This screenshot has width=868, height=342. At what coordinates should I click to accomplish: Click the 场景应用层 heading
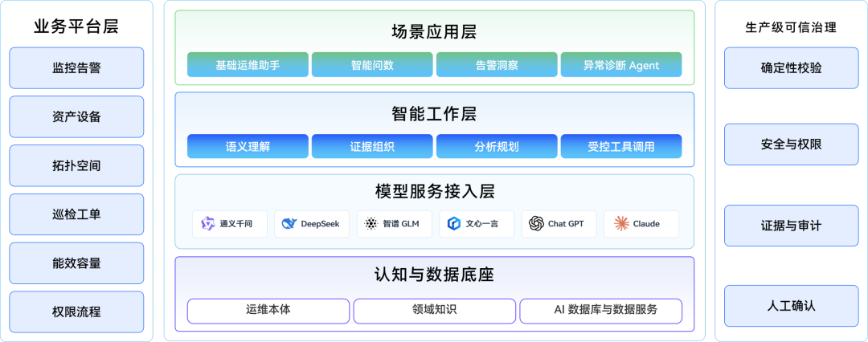click(x=435, y=32)
